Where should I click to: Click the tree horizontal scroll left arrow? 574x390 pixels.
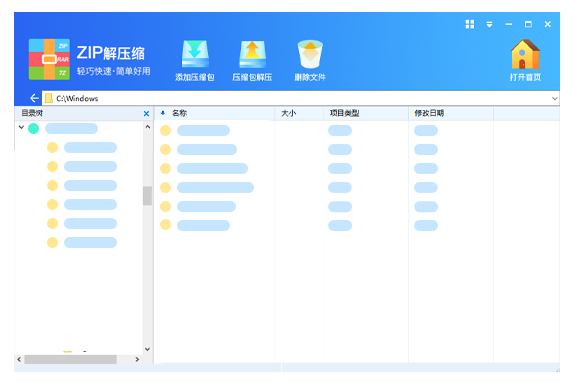[19, 359]
